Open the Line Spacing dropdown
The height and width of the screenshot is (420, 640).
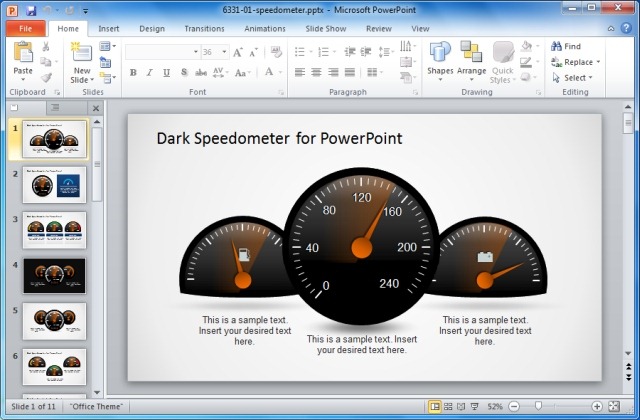(x=386, y=52)
